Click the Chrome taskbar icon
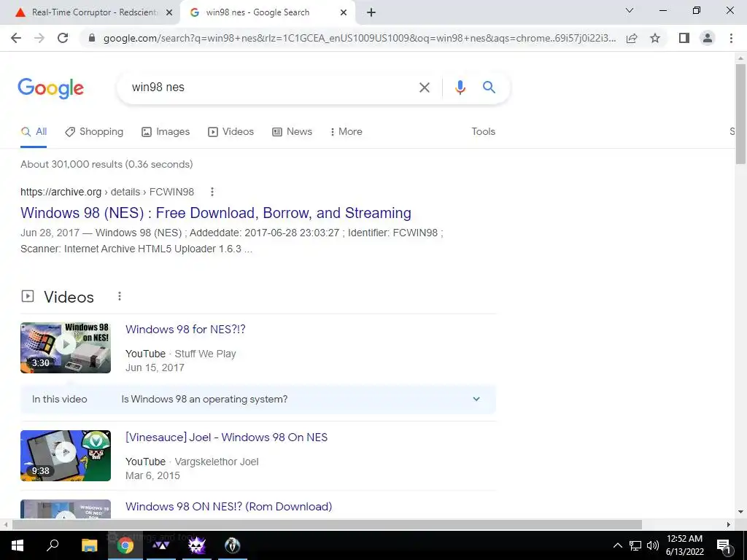The height and width of the screenshot is (560, 747). coord(125,545)
